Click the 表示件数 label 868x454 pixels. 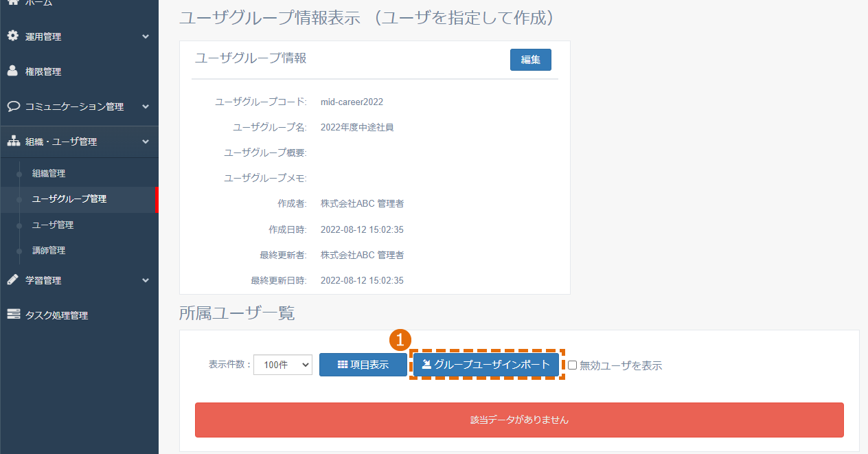230,365
